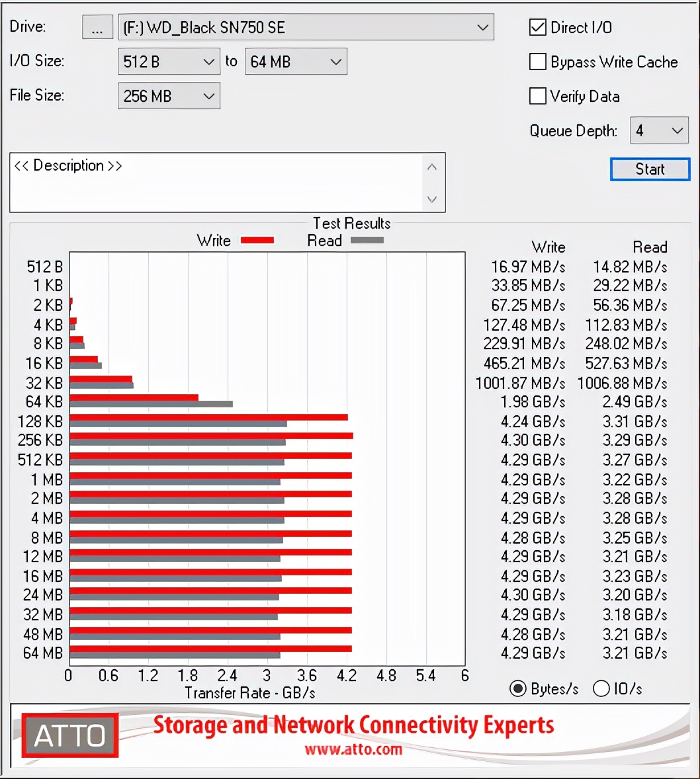Click the 256 KB red write bar
Viewport: 700px width, 779px height.
(x=211, y=436)
